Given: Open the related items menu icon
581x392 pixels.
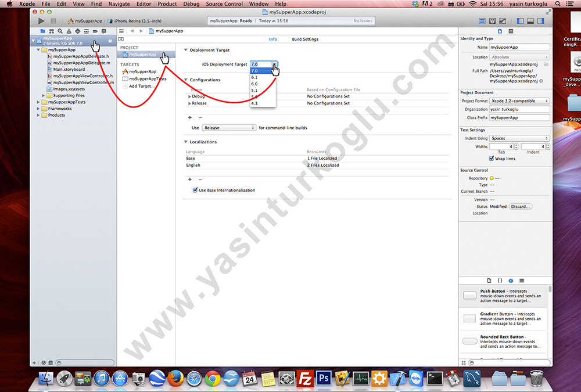Looking at the screenshot, I should tap(121, 31).
